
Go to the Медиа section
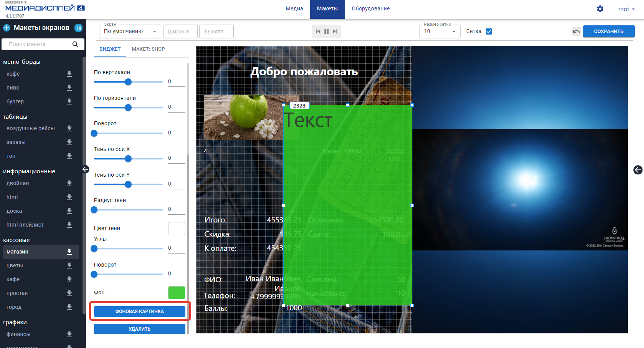(294, 9)
